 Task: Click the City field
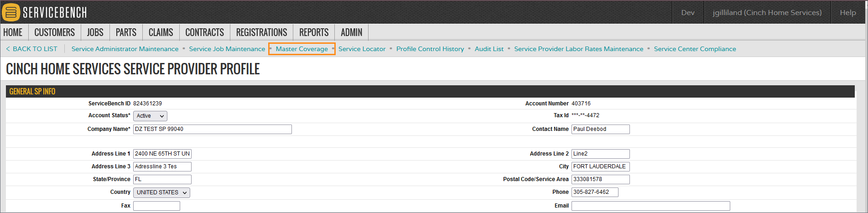tap(601, 166)
